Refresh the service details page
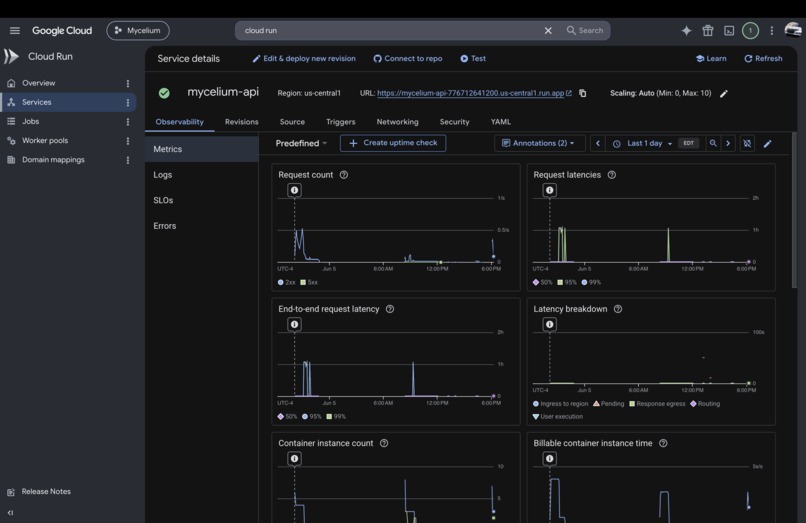This screenshot has width=806, height=523. [x=763, y=59]
